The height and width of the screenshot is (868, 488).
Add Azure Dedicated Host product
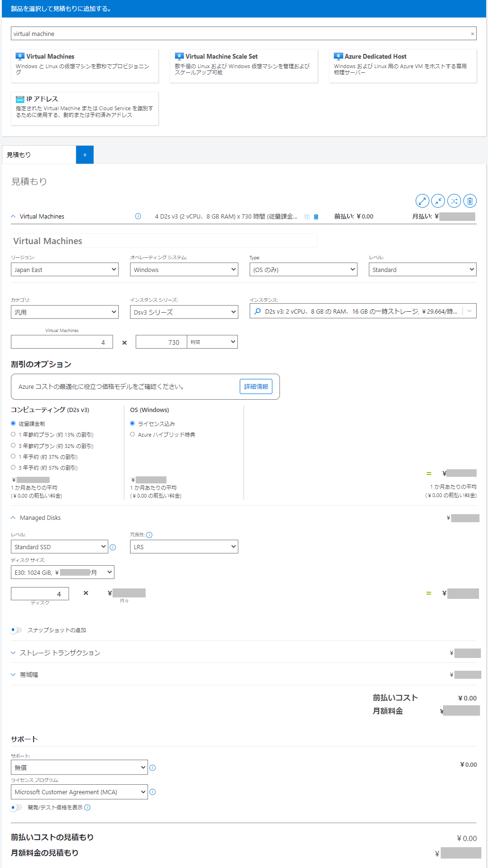pyautogui.click(x=403, y=66)
